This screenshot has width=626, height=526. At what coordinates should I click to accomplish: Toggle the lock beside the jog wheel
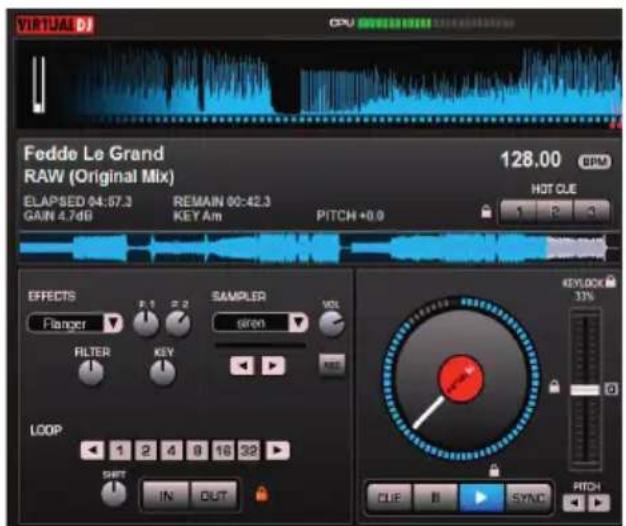[x=554, y=386]
